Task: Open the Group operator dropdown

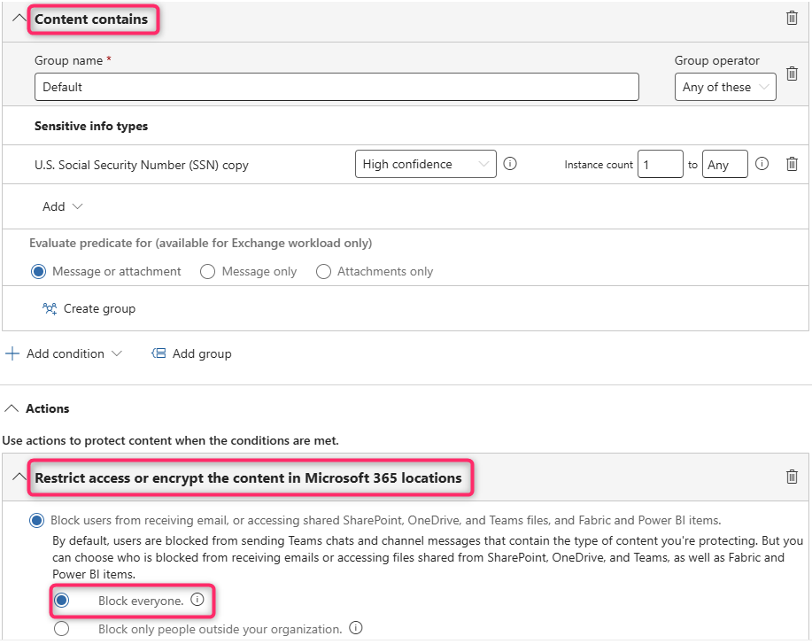Action: [724, 87]
